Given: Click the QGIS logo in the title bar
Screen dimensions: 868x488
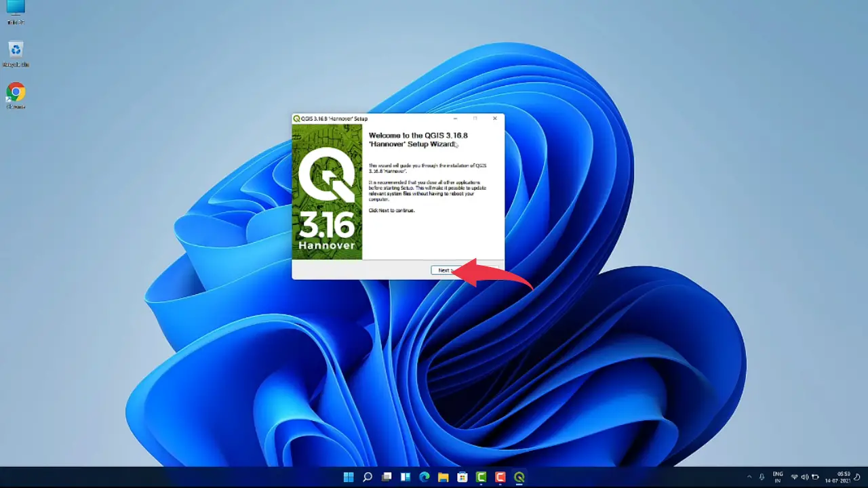Looking at the screenshot, I should pyautogui.click(x=296, y=119).
